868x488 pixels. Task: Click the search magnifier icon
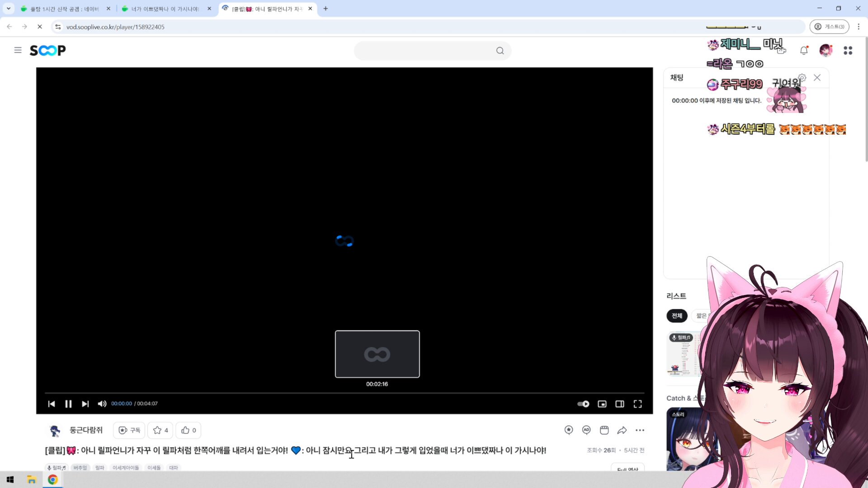500,51
